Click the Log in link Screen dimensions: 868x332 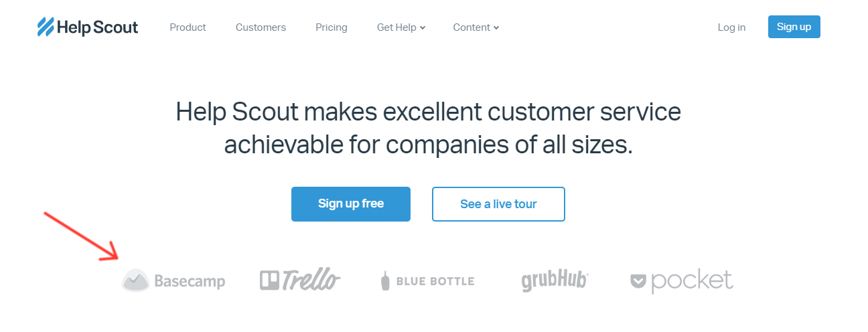(731, 27)
